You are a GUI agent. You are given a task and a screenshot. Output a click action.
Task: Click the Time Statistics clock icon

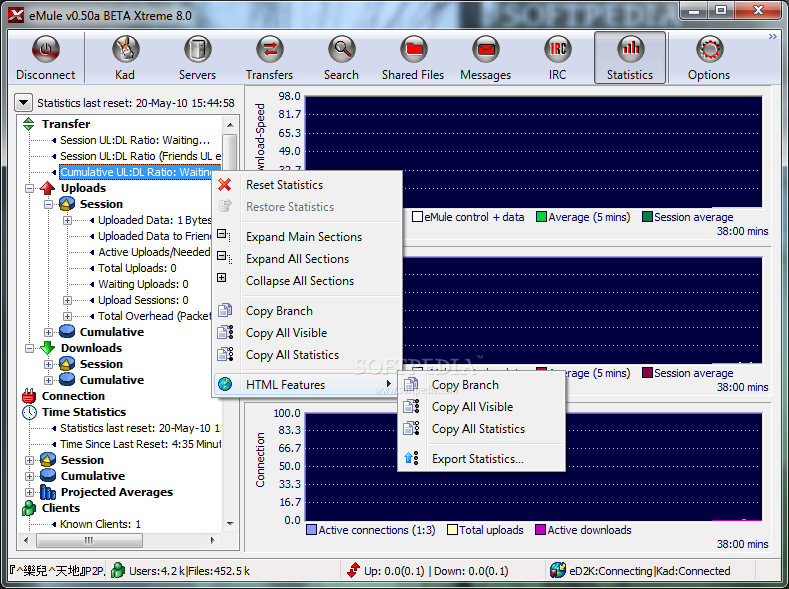tap(29, 412)
